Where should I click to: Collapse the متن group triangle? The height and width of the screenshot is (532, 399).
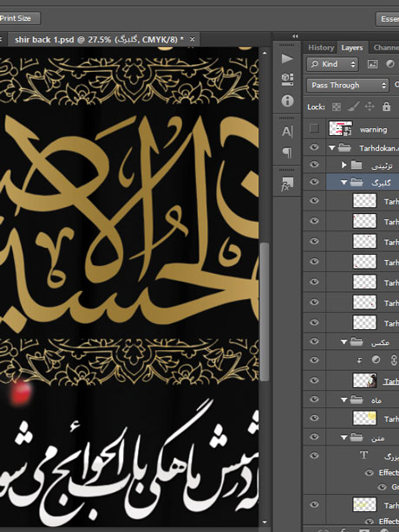(x=344, y=438)
